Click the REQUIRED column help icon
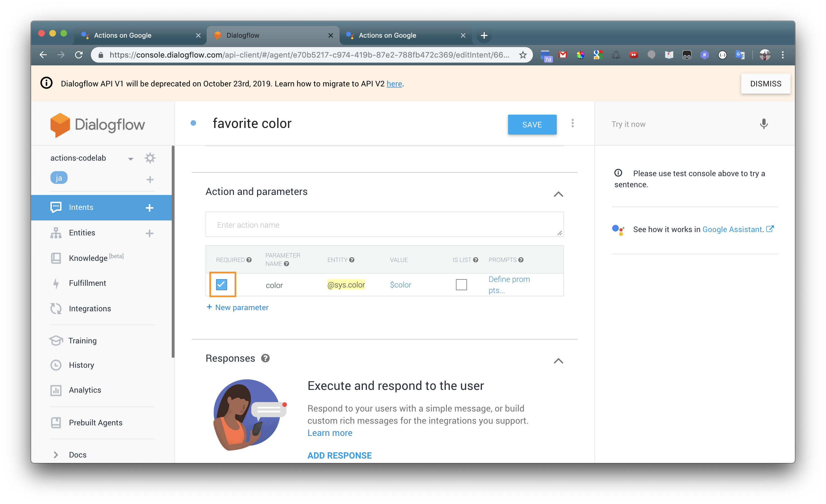Image resolution: width=826 pixels, height=504 pixels. click(x=249, y=260)
